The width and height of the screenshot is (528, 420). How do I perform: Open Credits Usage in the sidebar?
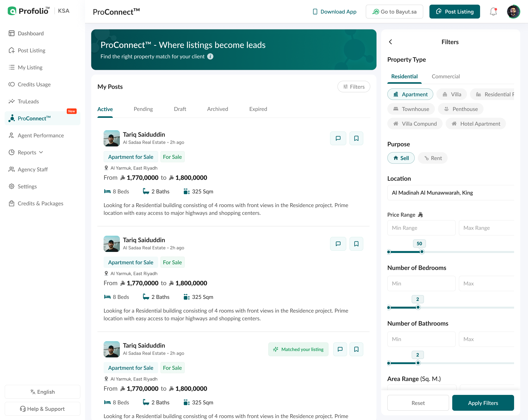43,84
